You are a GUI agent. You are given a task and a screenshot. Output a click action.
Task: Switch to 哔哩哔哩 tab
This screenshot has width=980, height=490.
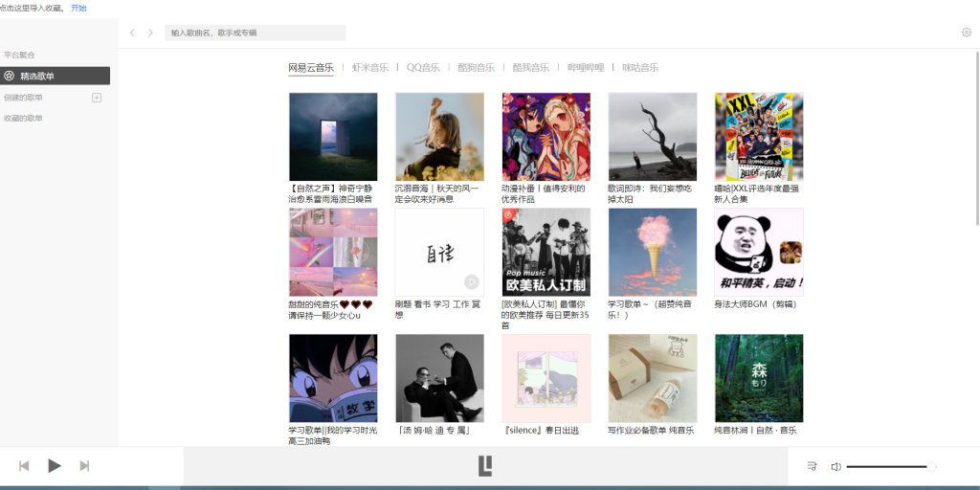click(x=586, y=68)
